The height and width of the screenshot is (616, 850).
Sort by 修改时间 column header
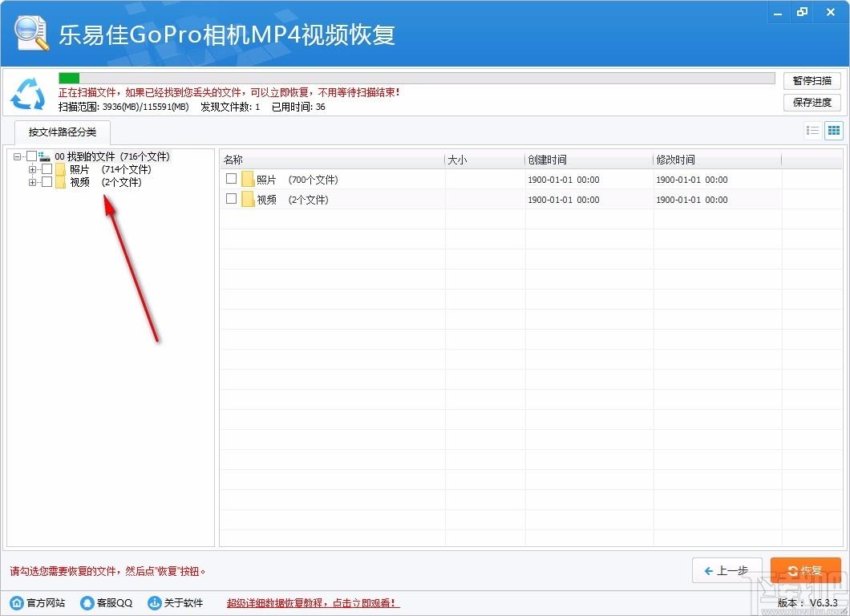click(x=717, y=160)
